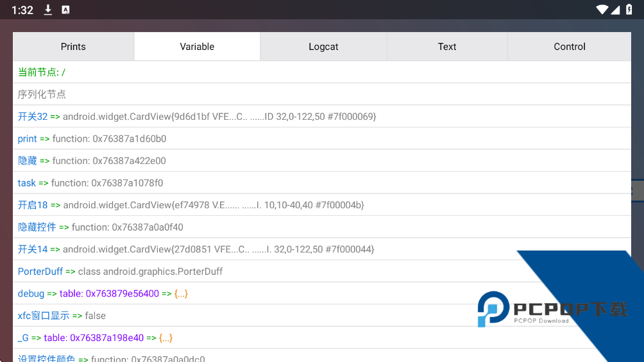Select the PorterDuff class variable

pos(120,271)
